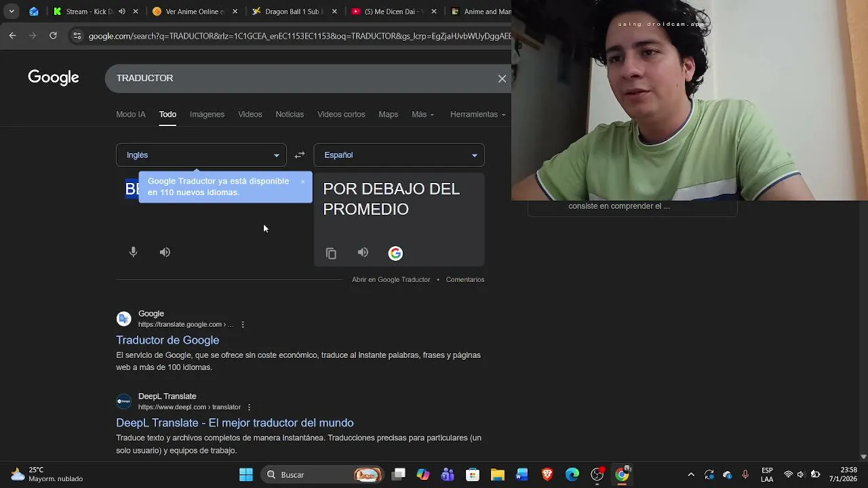Open Microsoft Store from the taskbar
The height and width of the screenshot is (488, 868).
[x=473, y=474]
